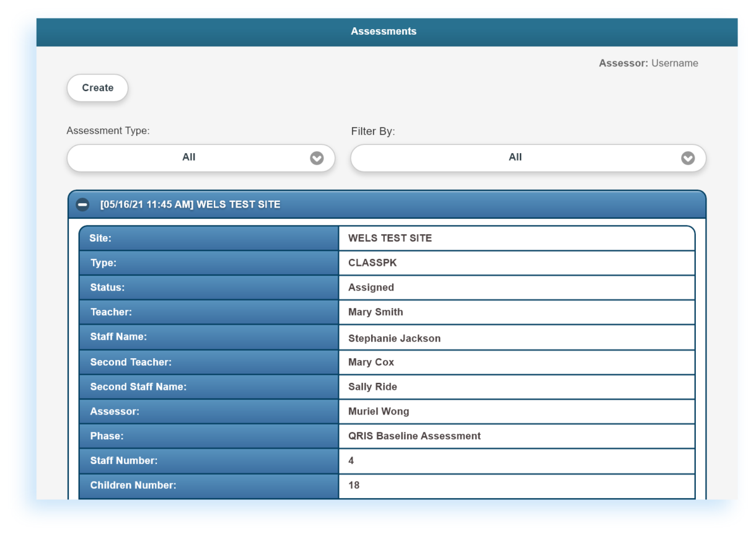This screenshot has height=536, width=756.
Task: Click the Create button
Action: (x=97, y=88)
